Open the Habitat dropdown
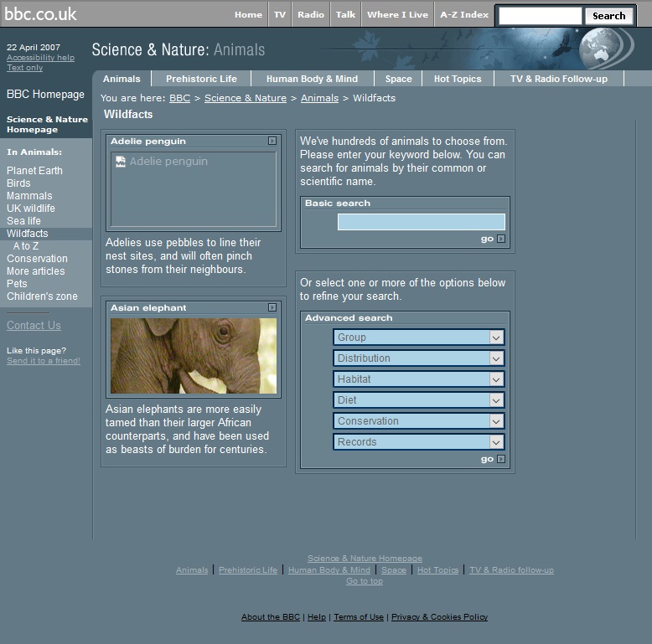The width and height of the screenshot is (652, 644). pyautogui.click(x=419, y=379)
